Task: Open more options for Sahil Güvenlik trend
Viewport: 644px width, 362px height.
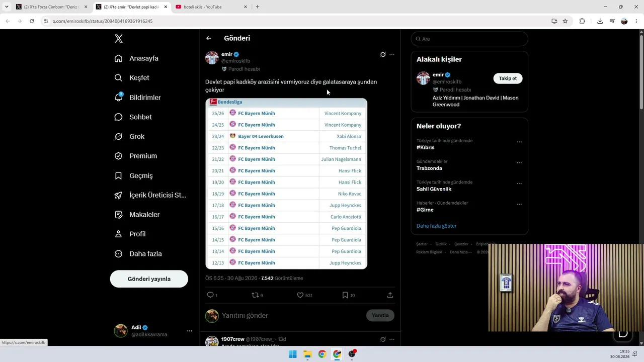Action: pyautogui.click(x=519, y=184)
